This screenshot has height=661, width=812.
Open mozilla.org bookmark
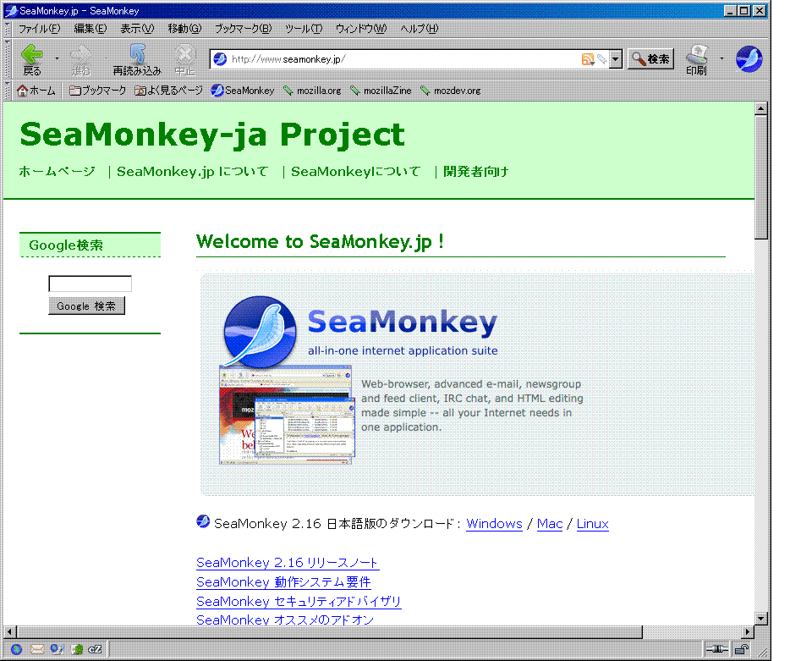tap(312, 91)
